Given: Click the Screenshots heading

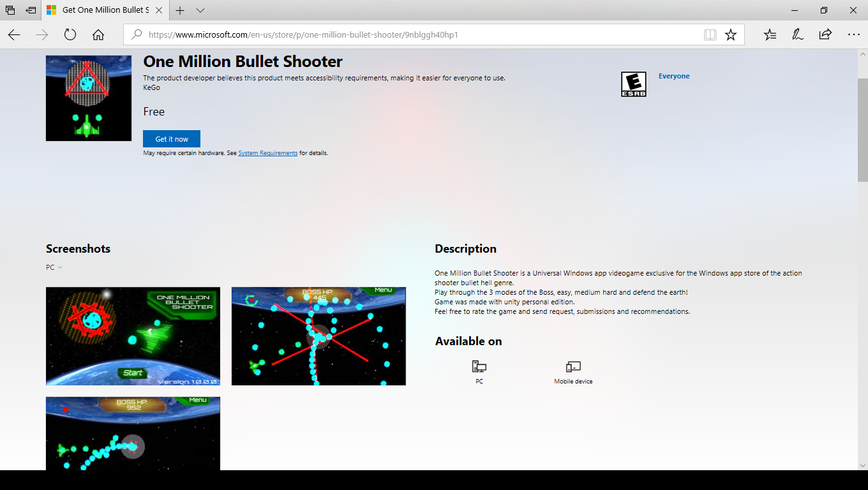Looking at the screenshot, I should (x=78, y=249).
